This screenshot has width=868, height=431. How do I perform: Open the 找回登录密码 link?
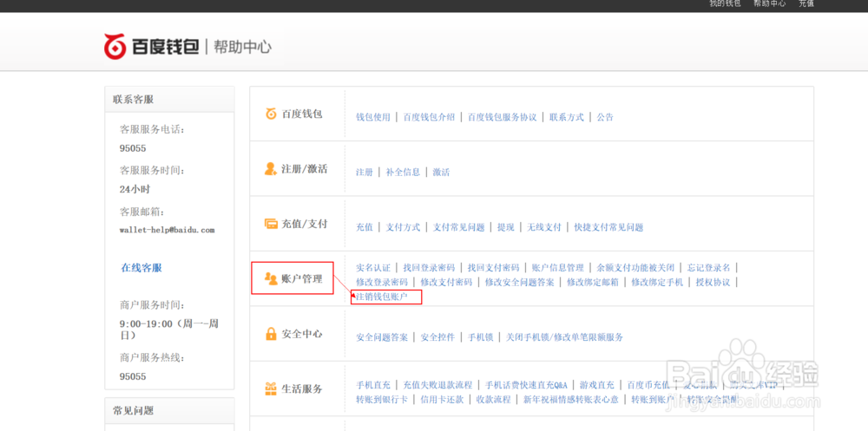(x=429, y=268)
